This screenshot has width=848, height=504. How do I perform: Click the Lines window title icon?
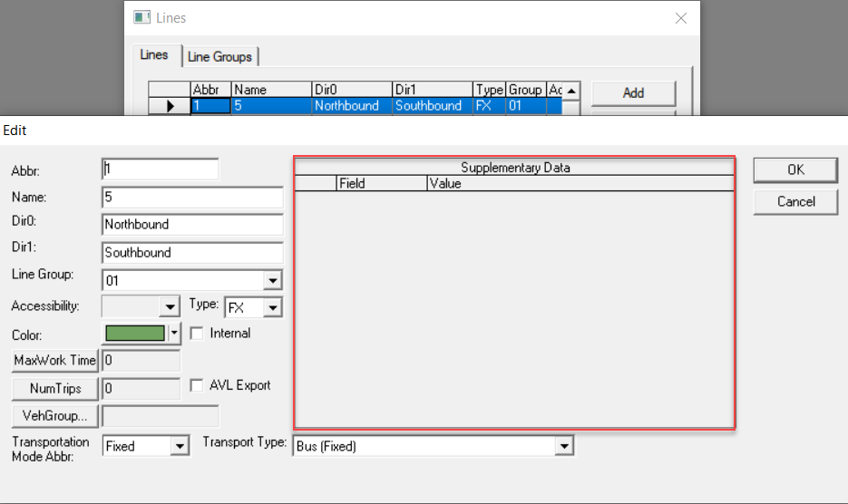[141, 17]
